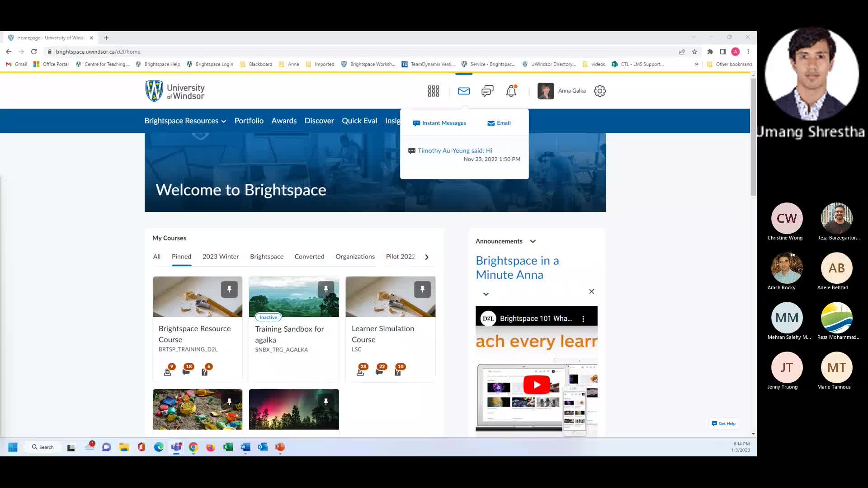Open the Brightspace Resource Course title
The image size is (868, 488).
pyautogui.click(x=194, y=334)
